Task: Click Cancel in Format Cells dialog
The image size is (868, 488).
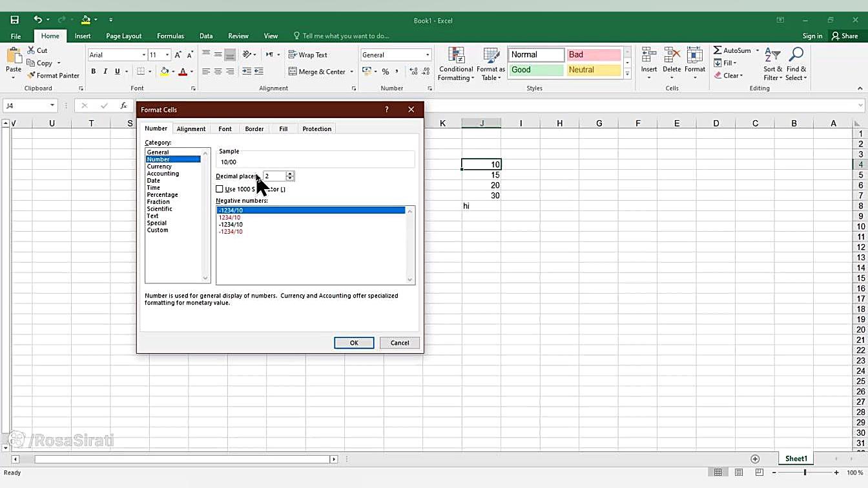Action: (399, 343)
